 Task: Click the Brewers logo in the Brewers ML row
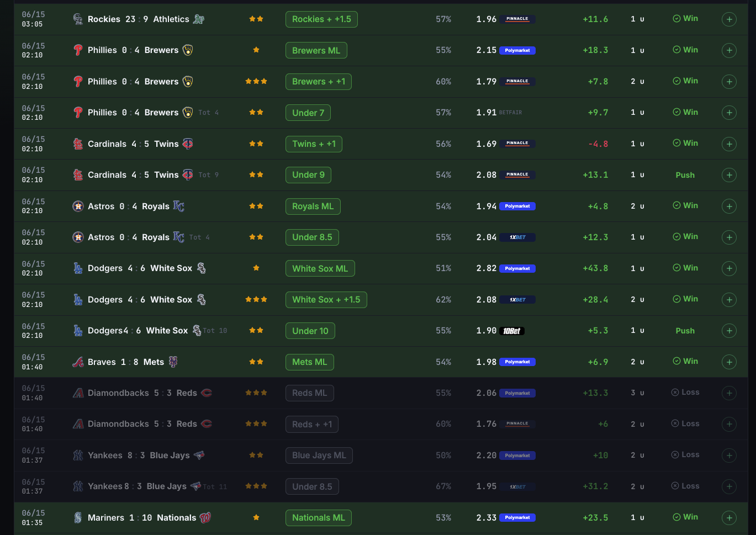click(x=188, y=50)
